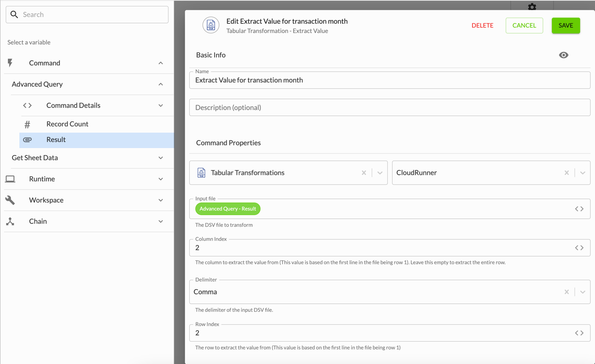Clear the Comma delimiter selection

[x=566, y=292]
